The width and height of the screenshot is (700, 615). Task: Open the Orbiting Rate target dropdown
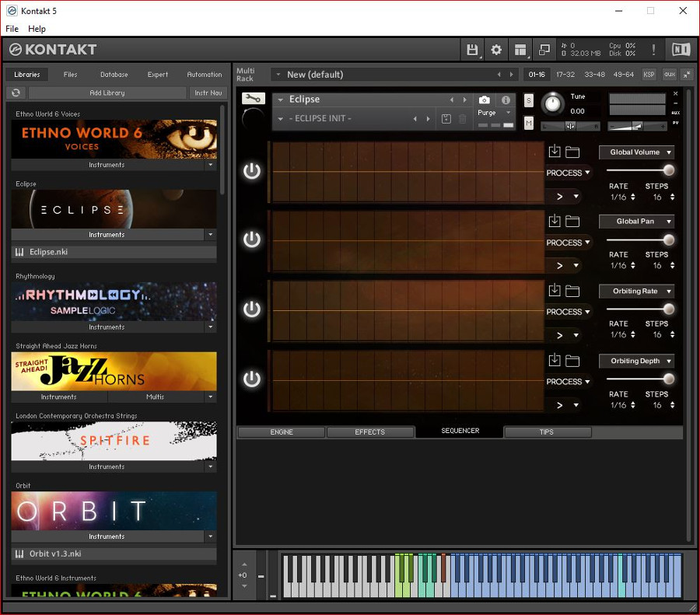point(636,291)
